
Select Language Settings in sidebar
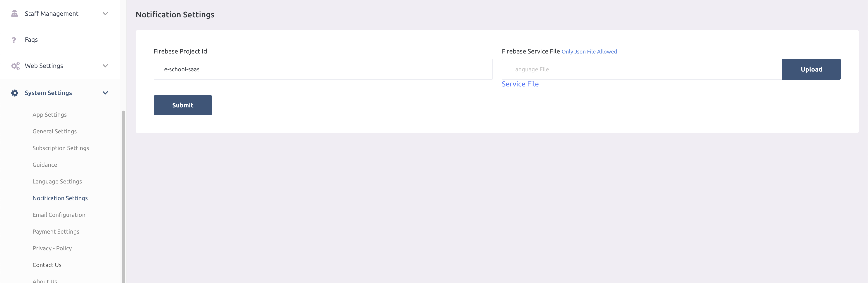pyautogui.click(x=57, y=182)
